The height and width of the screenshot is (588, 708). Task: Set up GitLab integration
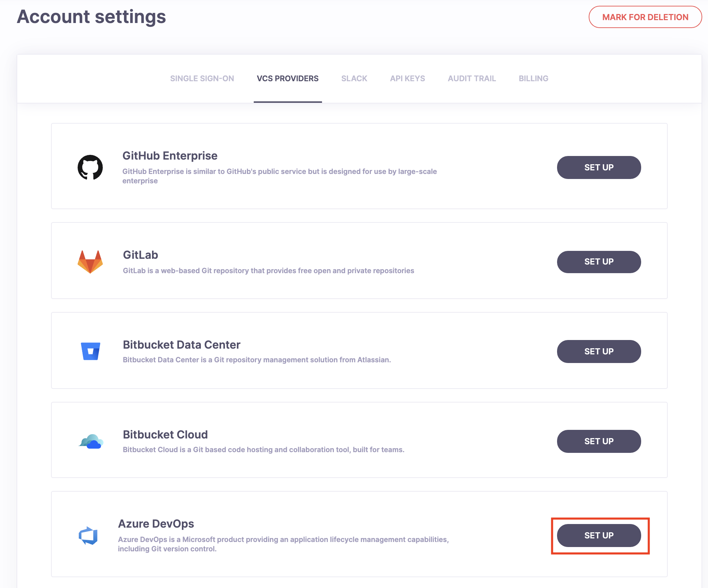(x=598, y=262)
